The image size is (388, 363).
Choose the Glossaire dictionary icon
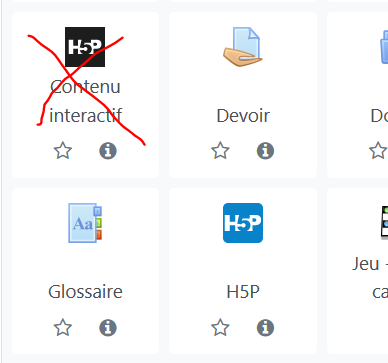(x=85, y=223)
